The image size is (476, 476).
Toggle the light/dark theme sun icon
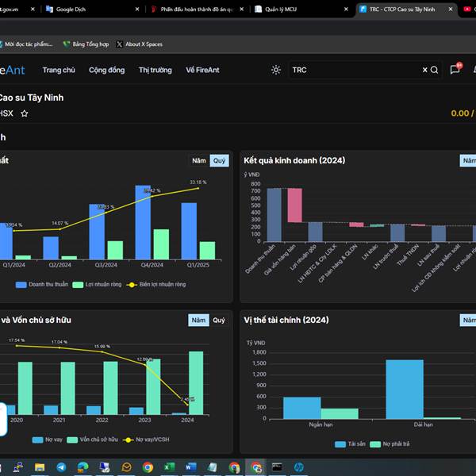point(275,70)
